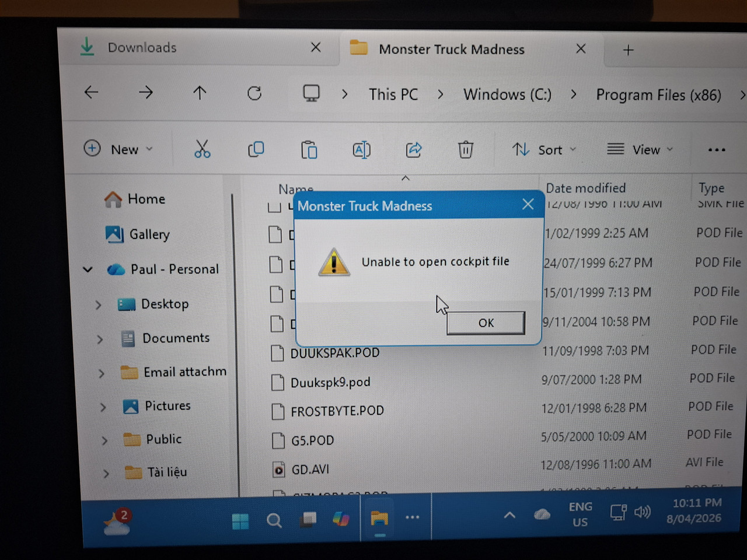Screen dimensions: 747x560
Task: Switch to the Downloads tab
Action: coord(142,47)
